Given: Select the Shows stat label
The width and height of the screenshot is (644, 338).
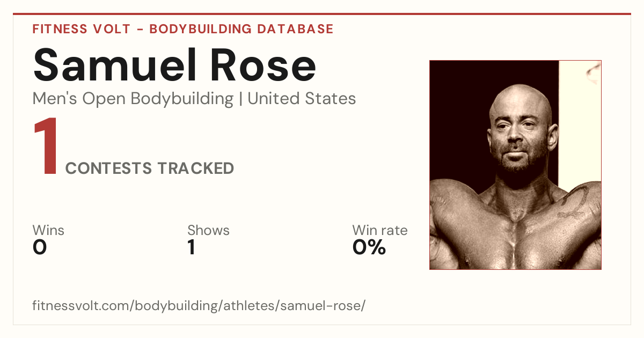Looking at the screenshot, I should click(x=208, y=231).
